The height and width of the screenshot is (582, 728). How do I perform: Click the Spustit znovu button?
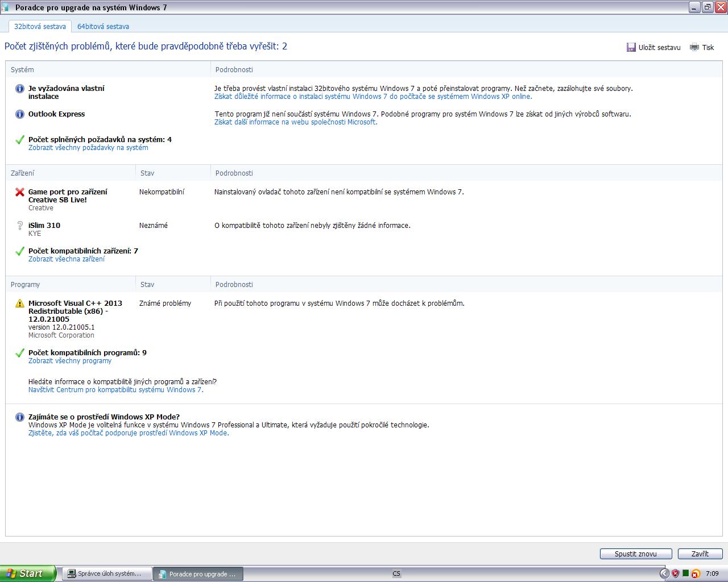tap(636, 554)
